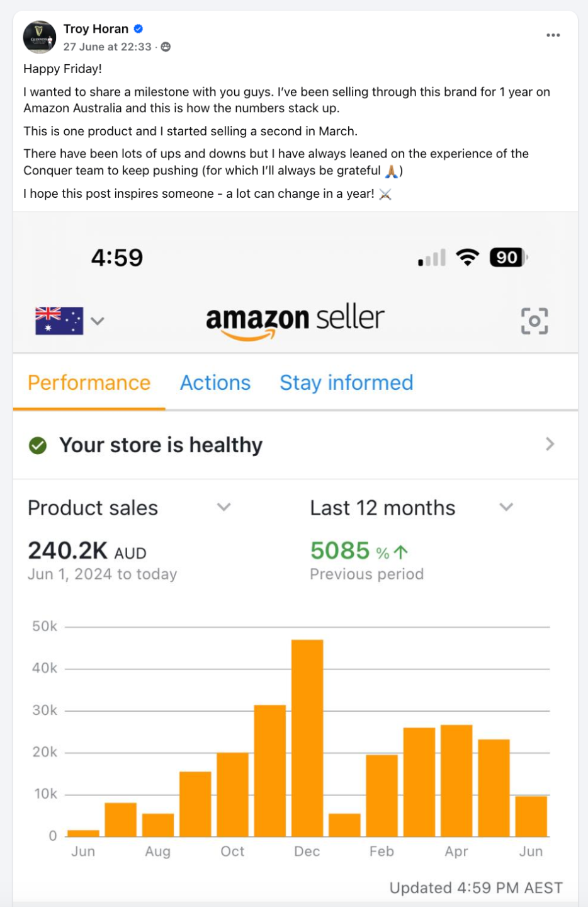The width and height of the screenshot is (588, 907).
Task: Tap the battery level indicator
Action: click(x=508, y=257)
